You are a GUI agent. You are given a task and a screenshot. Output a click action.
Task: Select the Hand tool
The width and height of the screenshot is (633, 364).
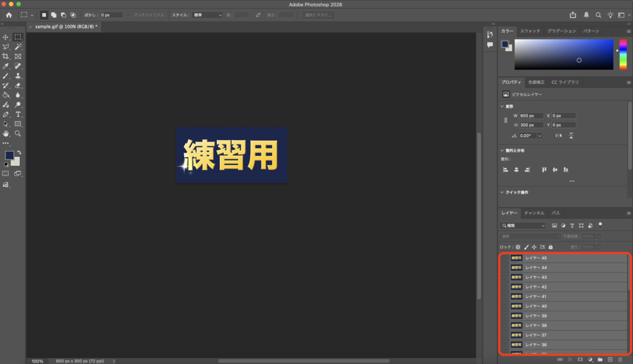(6, 133)
